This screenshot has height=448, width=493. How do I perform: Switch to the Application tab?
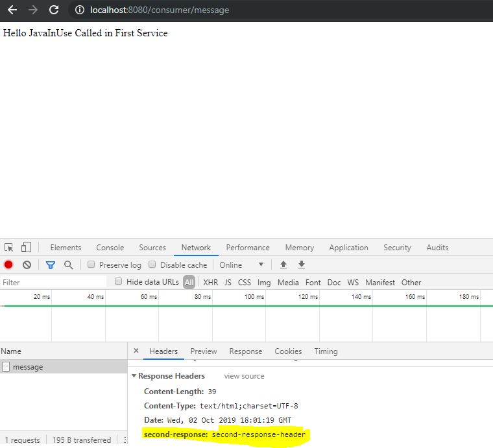coord(349,248)
